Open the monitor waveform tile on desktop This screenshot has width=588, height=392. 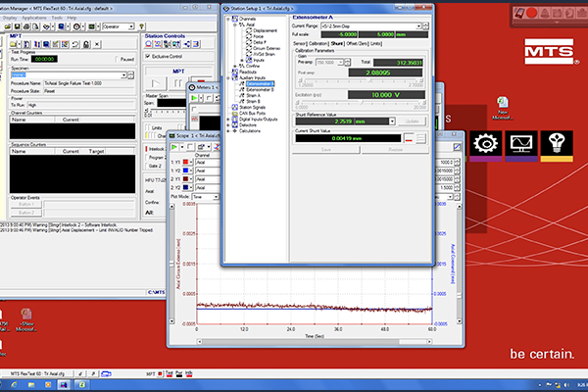point(521,146)
